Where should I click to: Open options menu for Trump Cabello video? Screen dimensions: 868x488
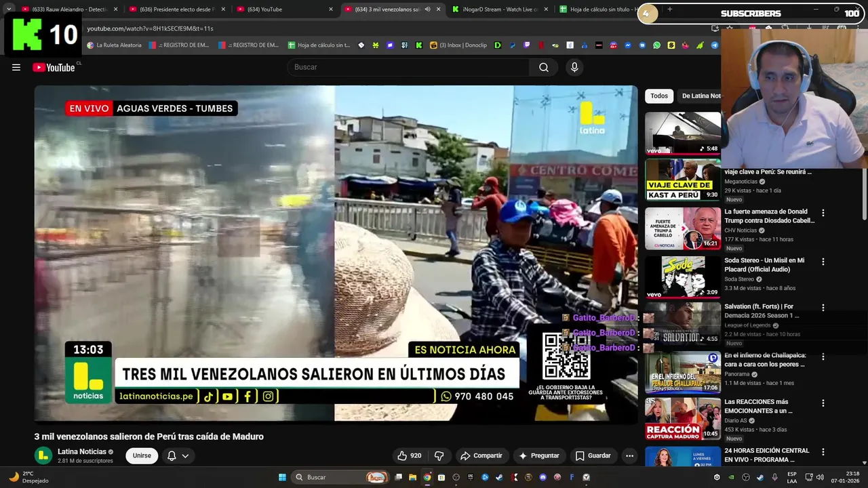tap(823, 213)
